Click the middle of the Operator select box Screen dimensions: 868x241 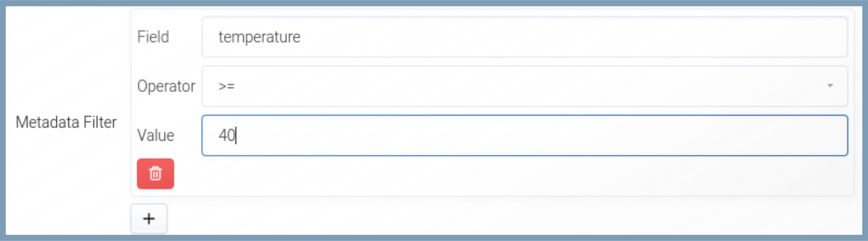point(524,86)
